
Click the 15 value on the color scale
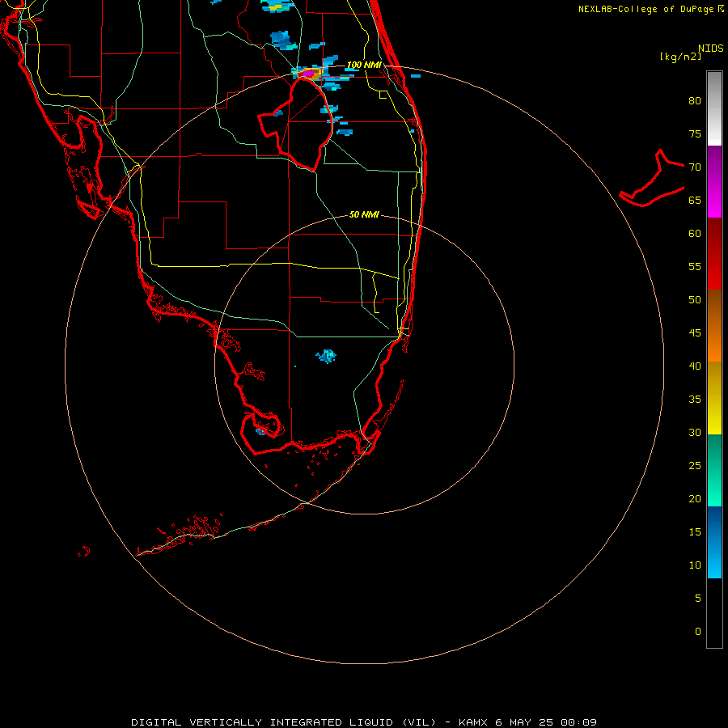click(x=695, y=532)
